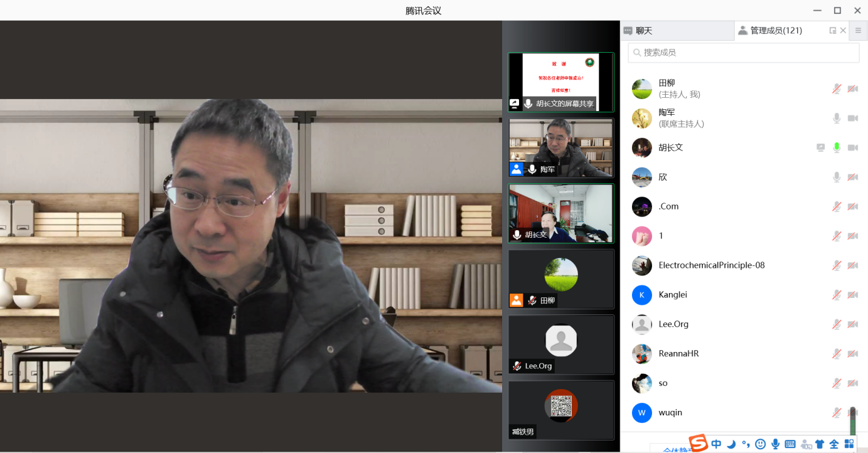Open the panel hamburger menu
This screenshot has width=868, height=453.
[858, 31]
